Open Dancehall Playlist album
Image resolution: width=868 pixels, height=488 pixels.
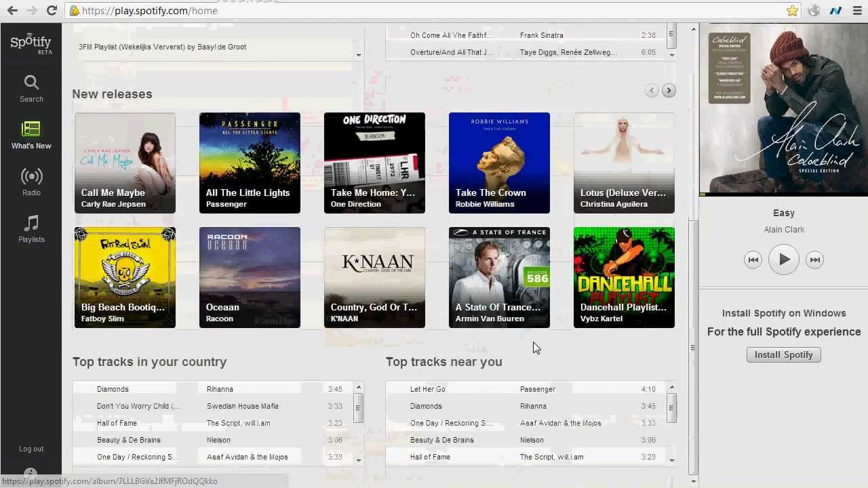pyautogui.click(x=624, y=277)
